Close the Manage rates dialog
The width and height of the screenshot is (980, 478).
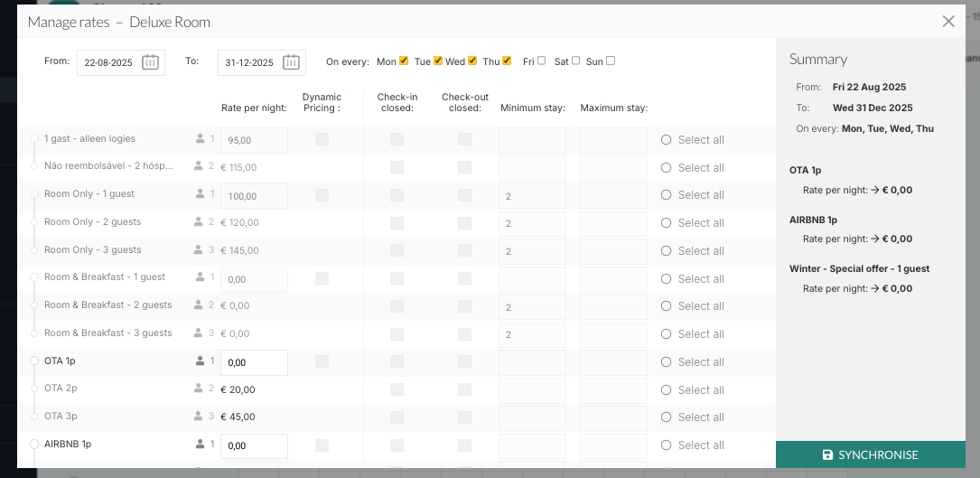[x=948, y=22]
